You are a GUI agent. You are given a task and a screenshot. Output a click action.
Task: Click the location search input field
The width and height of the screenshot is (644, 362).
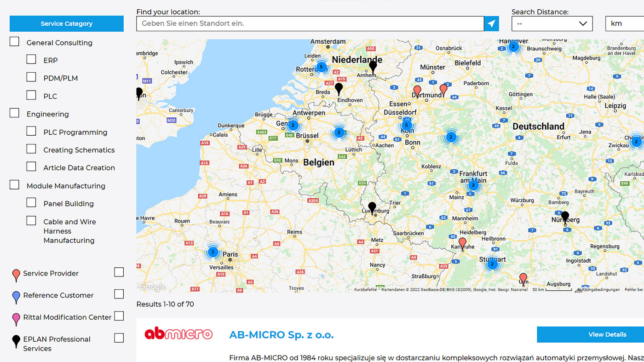tap(308, 23)
